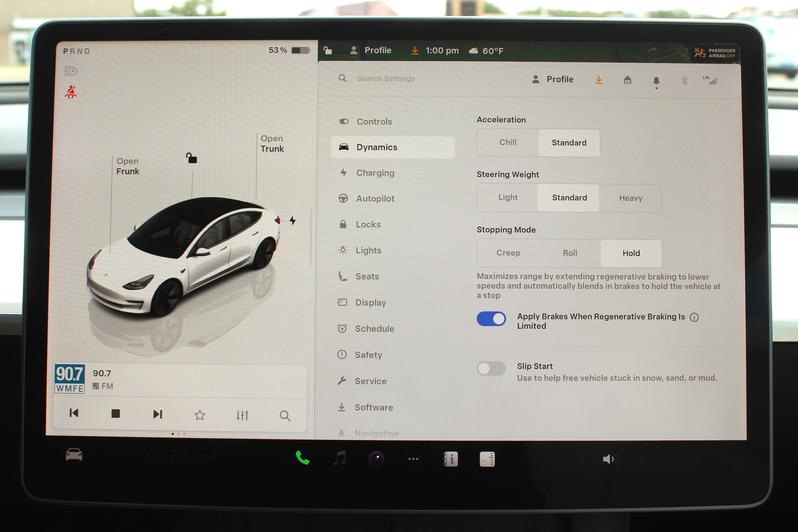Open the dashcam camera app icon
798x532 pixels.
point(376,459)
